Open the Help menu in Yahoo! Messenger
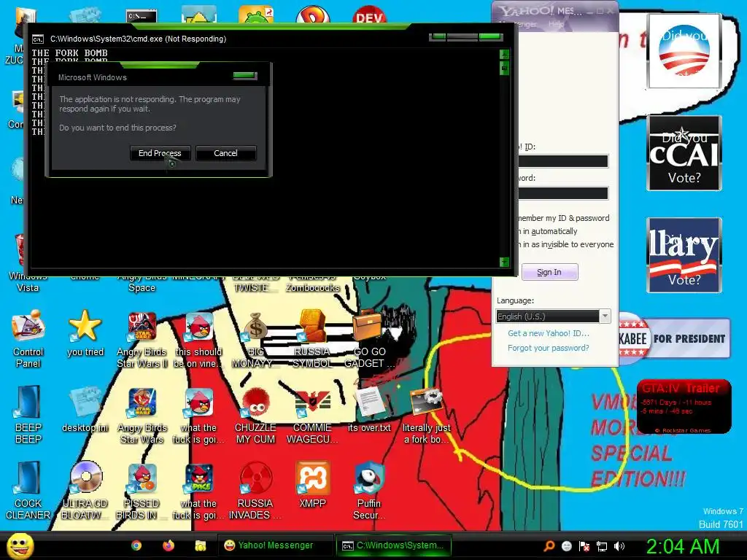Image resolution: width=747 pixels, height=560 pixels. (556, 24)
